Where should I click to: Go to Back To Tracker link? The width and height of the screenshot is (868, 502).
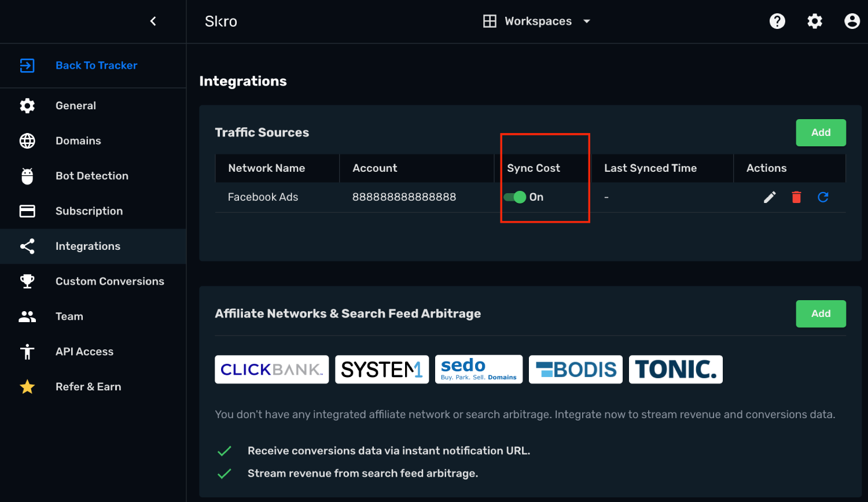96,65
